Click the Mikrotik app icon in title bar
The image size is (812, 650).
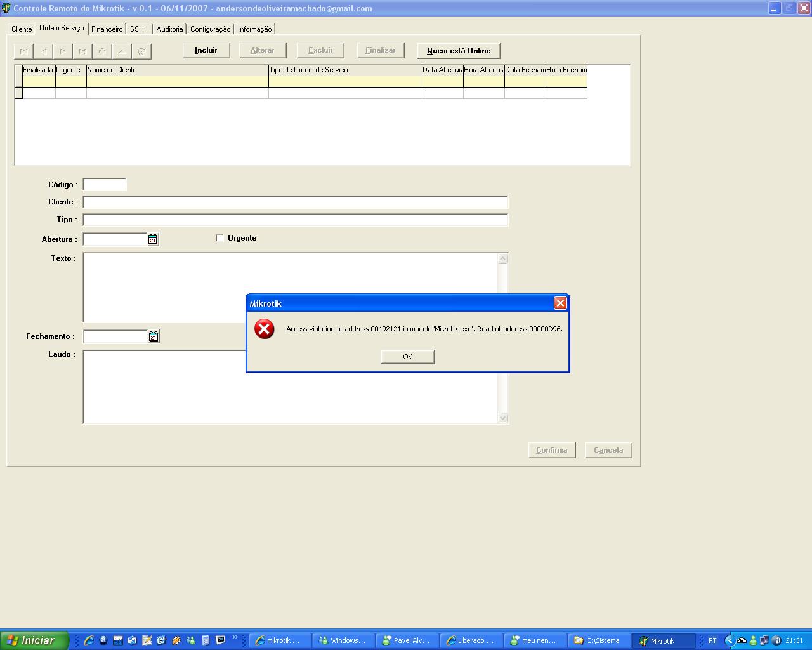tap(6, 8)
